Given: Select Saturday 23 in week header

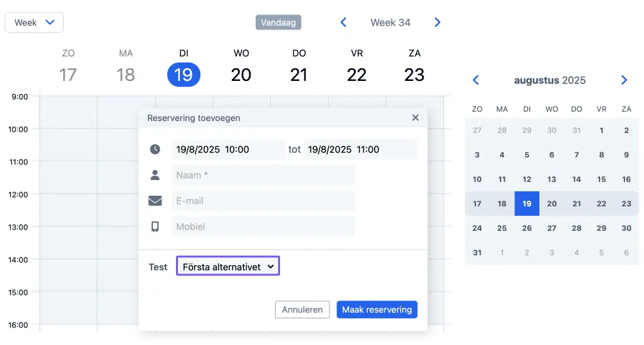Looking at the screenshot, I should point(414,75).
